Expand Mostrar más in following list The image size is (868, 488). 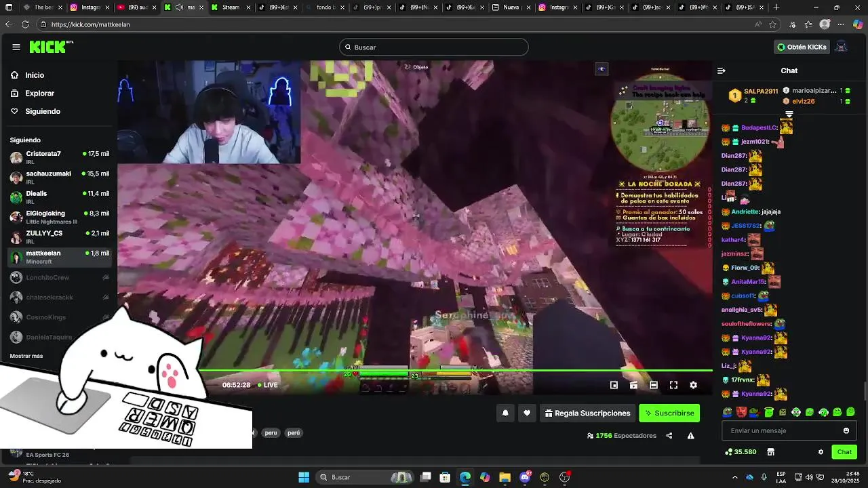coord(26,356)
